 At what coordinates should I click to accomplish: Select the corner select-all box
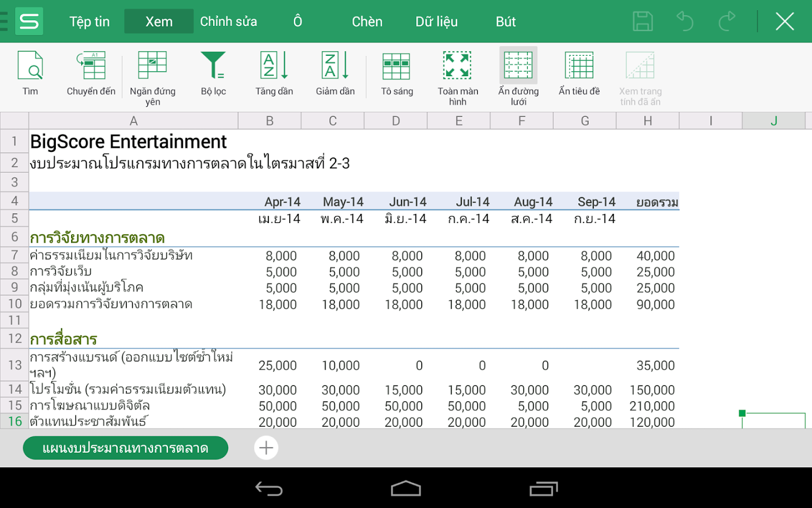[x=15, y=121]
